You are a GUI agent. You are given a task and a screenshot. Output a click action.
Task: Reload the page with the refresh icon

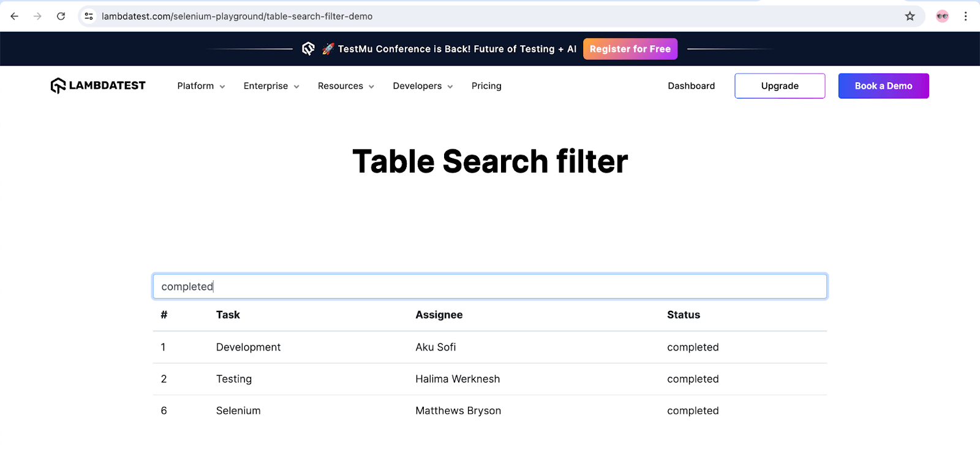click(x=61, y=17)
